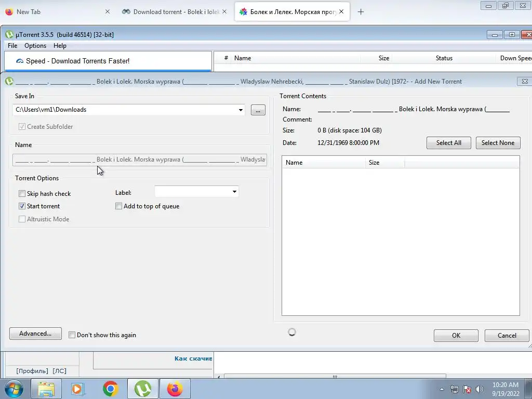Launch File Explorer from taskbar
The image size is (532, 399).
46,389
